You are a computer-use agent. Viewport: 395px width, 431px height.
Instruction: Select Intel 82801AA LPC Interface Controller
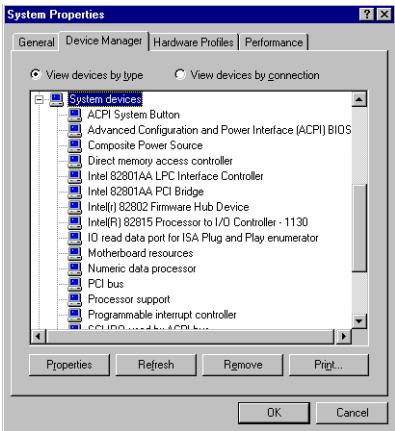[x=175, y=176]
